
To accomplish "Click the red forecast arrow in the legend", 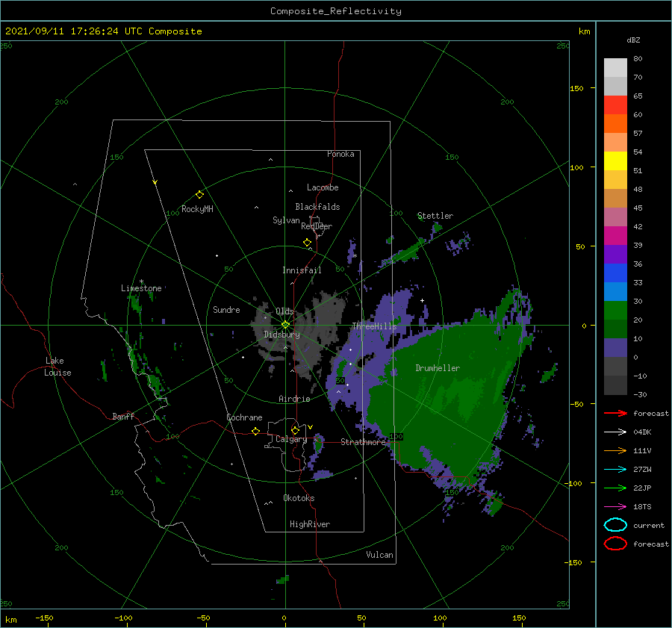I will (615, 413).
